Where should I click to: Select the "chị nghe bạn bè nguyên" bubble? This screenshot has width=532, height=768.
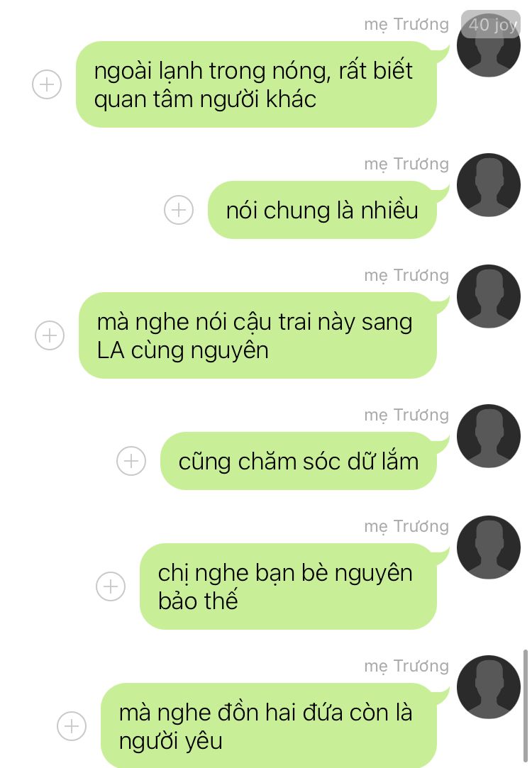pos(288,586)
